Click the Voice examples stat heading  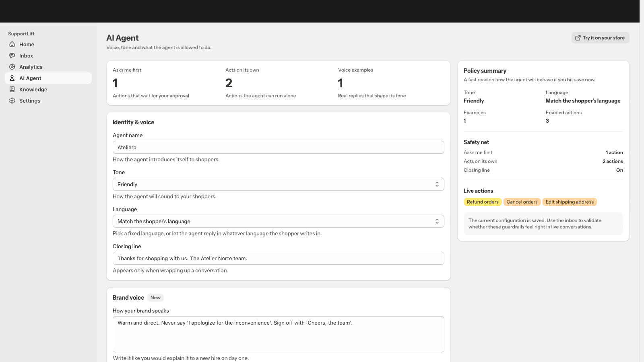coord(355,70)
